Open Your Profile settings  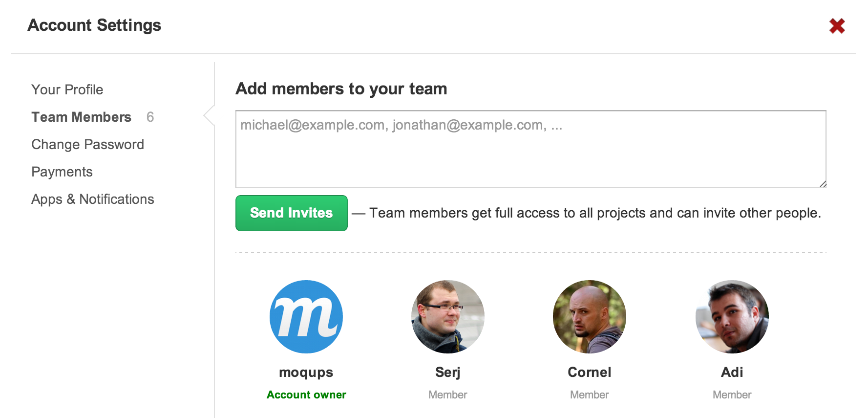(x=67, y=89)
